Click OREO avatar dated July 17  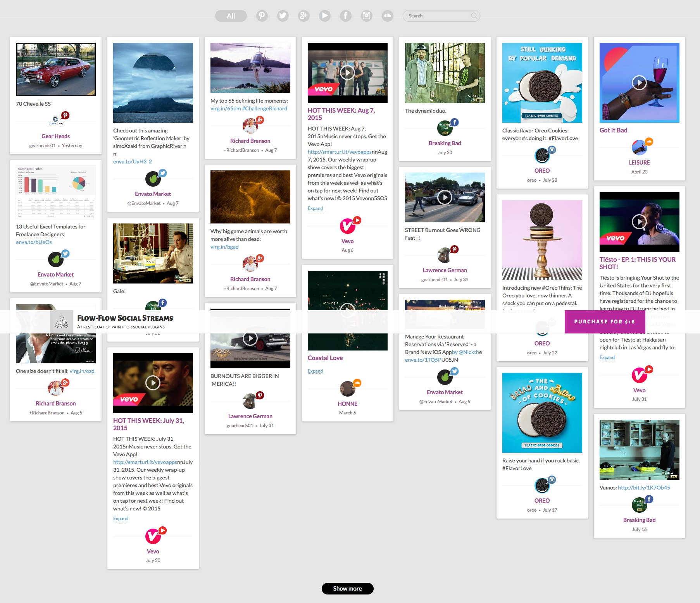tap(542, 485)
